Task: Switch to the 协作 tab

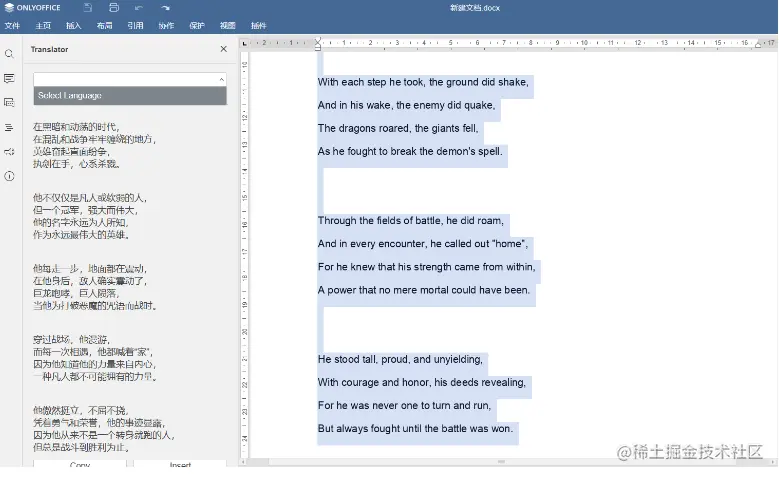Action: tap(166, 25)
